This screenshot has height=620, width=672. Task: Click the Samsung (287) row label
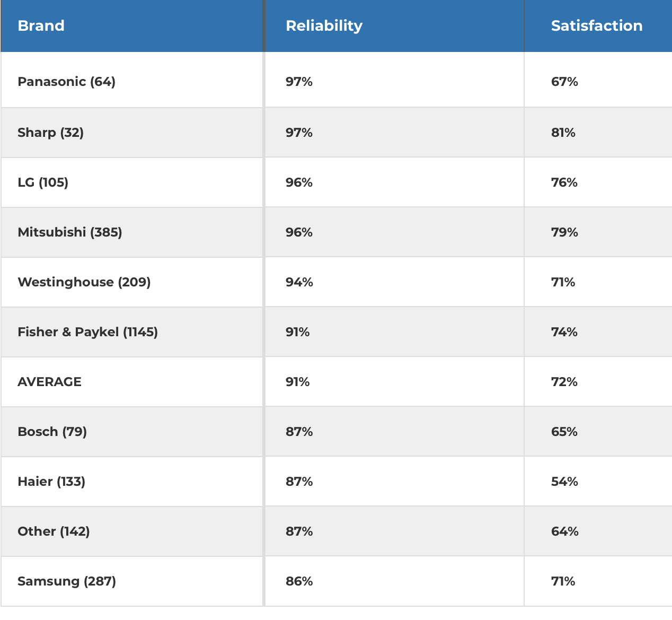[67, 581]
